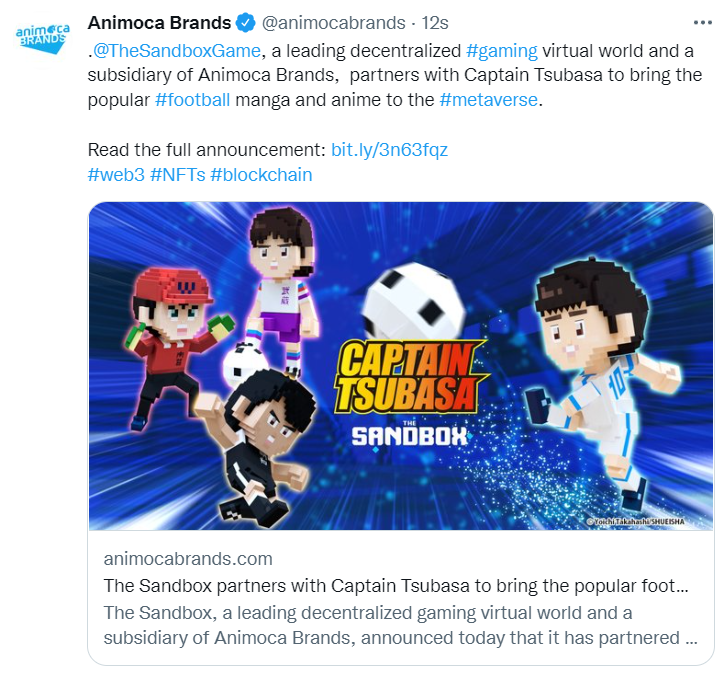Open the Animoca Brands display name
This screenshot has width=728, height=678.
(159, 23)
